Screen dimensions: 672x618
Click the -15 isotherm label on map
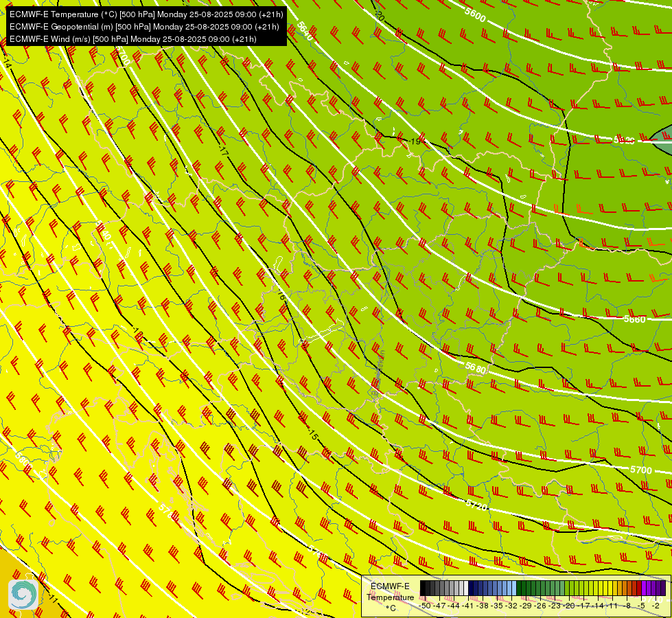click(x=313, y=434)
